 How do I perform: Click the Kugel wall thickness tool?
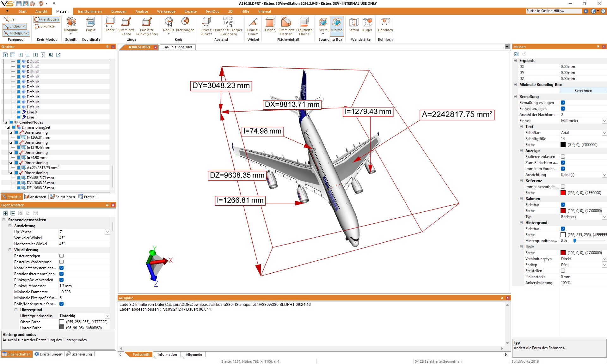pos(367,24)
